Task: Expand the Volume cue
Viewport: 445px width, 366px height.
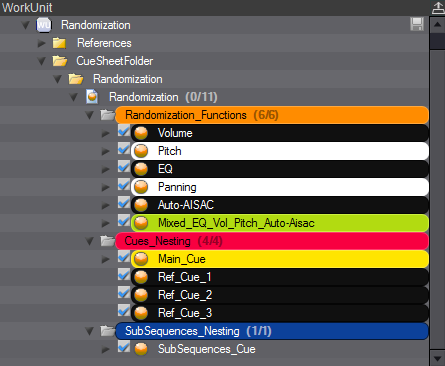Action: point(105,133)
